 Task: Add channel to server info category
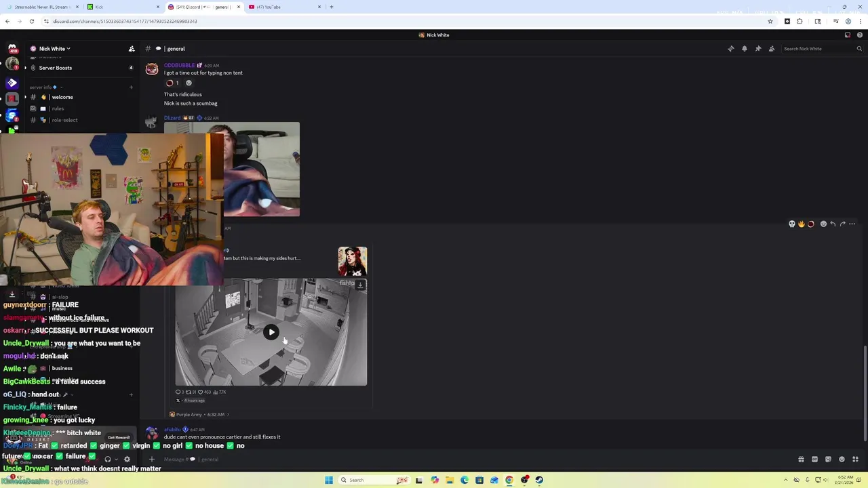(x=131, y=87)
